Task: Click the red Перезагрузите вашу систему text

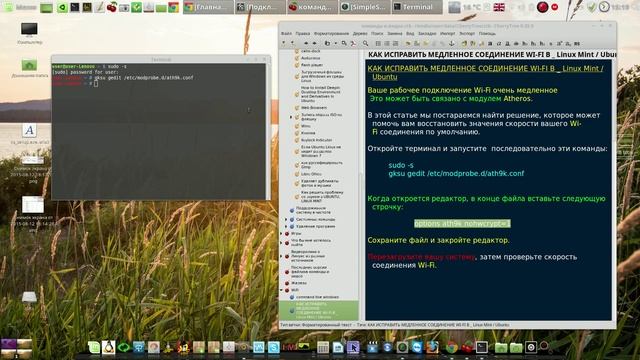Action: point(421,257)
